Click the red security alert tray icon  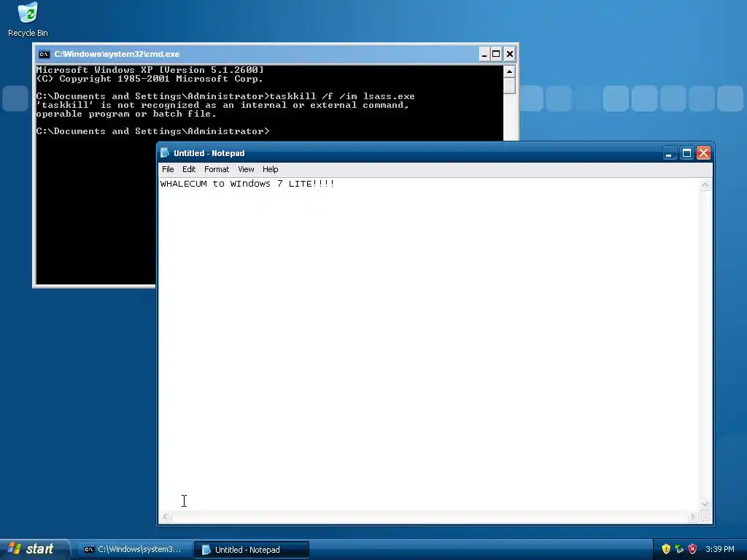click(x=692, y=549)
